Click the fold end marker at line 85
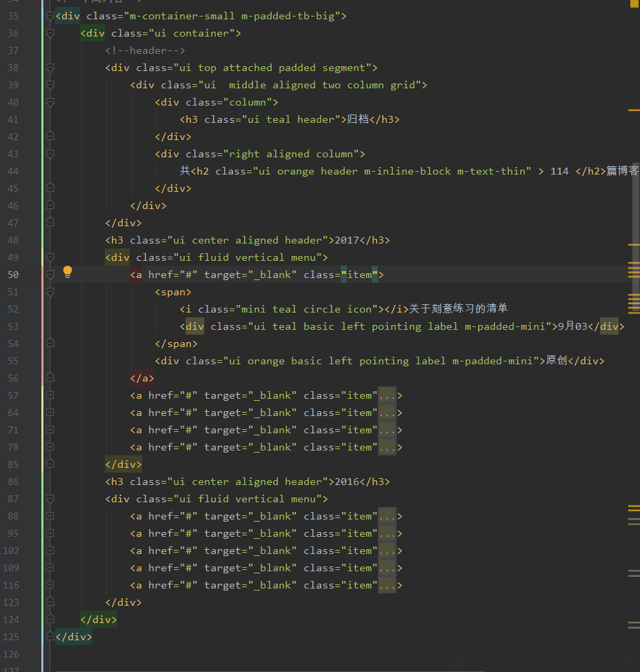 (50, 464)
